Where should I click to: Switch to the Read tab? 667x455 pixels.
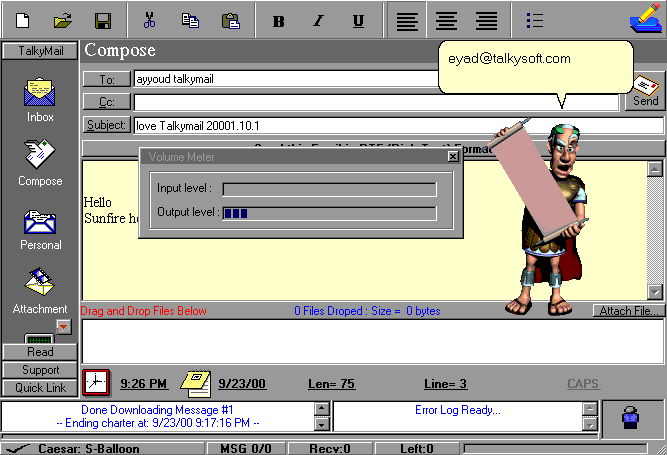pyautogui.click(x=40, y=352)
